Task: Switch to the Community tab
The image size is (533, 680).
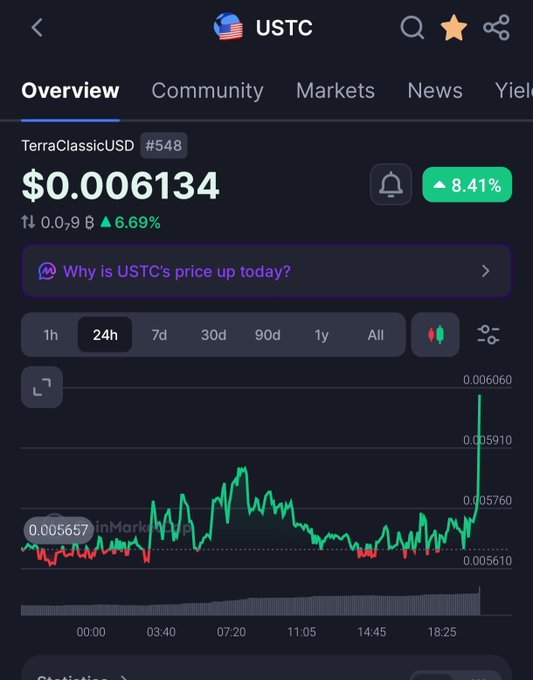Action: 207,91
